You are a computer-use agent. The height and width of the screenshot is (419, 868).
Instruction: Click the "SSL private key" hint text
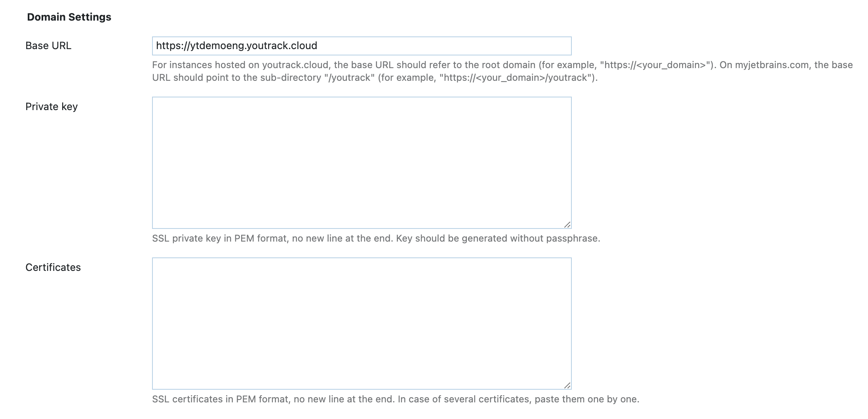click(186, 238)
